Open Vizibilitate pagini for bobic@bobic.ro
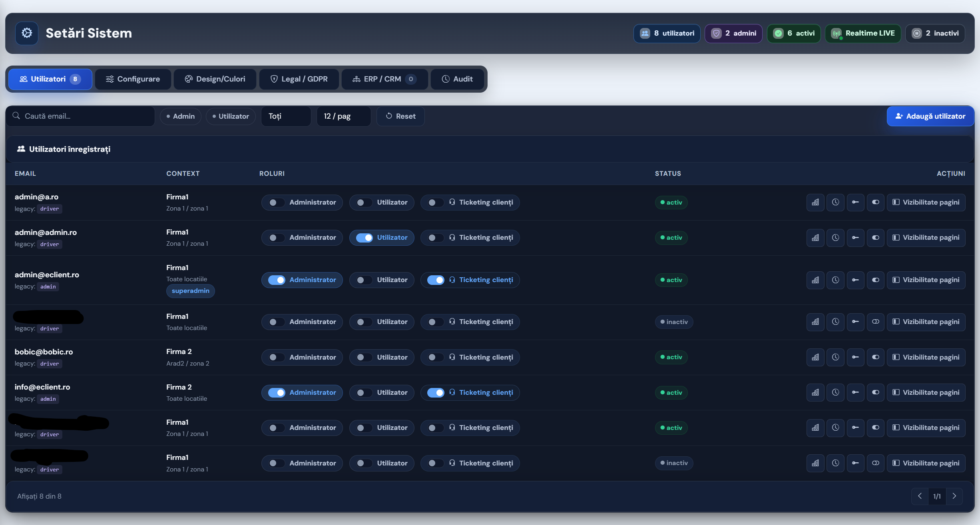 926,357
